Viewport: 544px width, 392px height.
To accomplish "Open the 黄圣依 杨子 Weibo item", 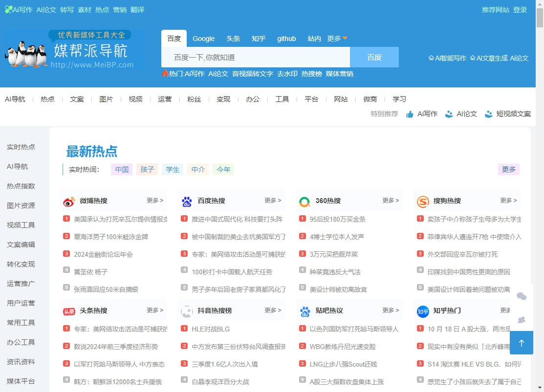I will (90, 272).
